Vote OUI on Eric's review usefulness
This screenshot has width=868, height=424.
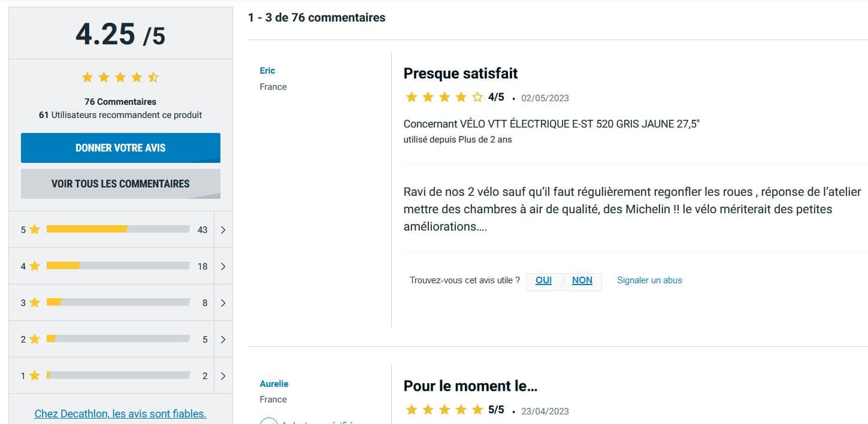point(543,280)
